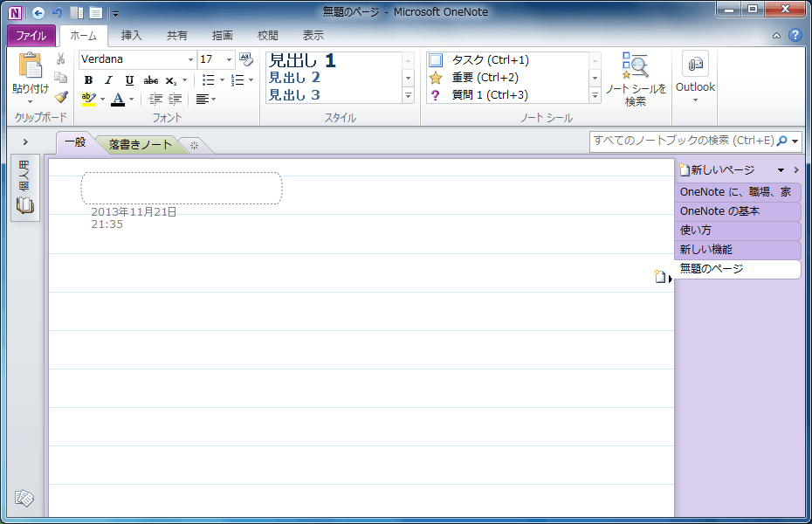Viewport: 812px width, 524px height.
Task: Select the Format Painter brush icon
Action: 61,97
